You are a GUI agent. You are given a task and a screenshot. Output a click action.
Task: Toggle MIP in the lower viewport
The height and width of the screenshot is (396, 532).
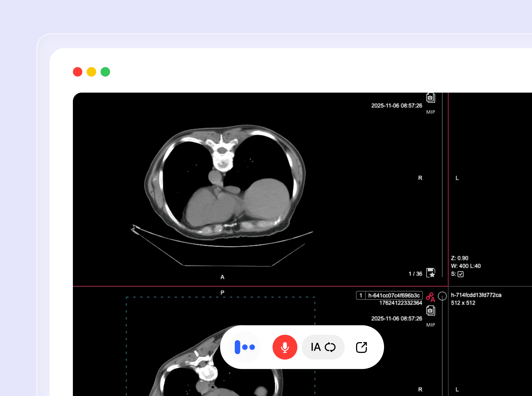pyautogui.click(x=430, y=325)
